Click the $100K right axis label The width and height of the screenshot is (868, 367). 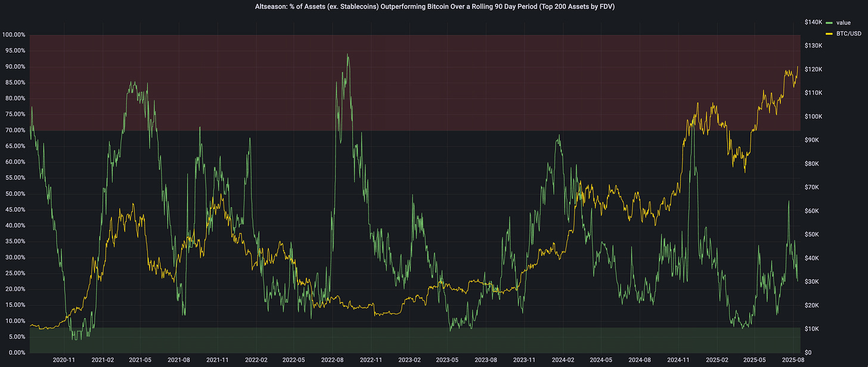[x=813, y=116]
